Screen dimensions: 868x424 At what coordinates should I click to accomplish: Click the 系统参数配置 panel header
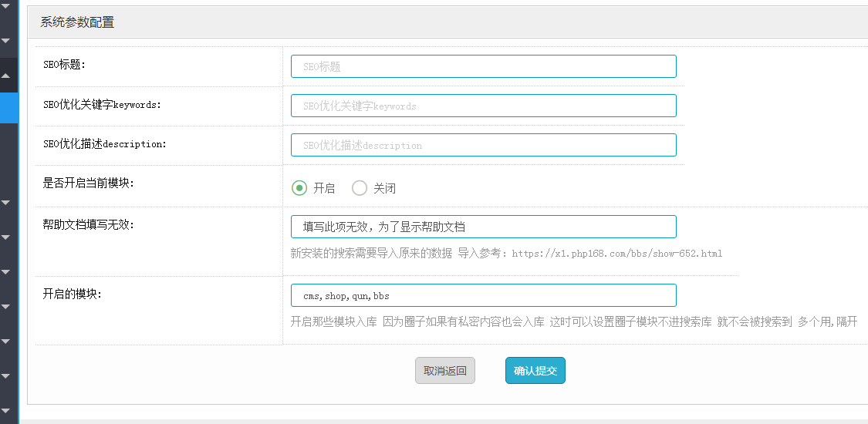pyautogui.click(x=77, y=22)
